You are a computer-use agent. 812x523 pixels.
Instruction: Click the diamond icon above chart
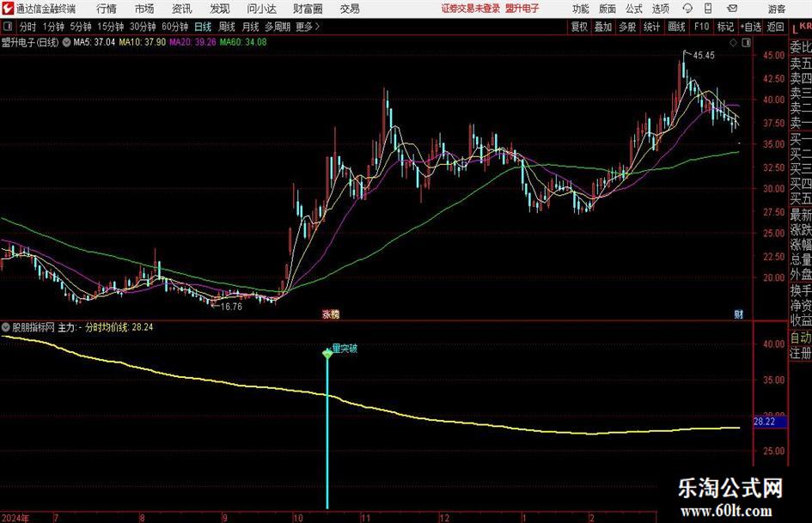(x=733, y=43)
